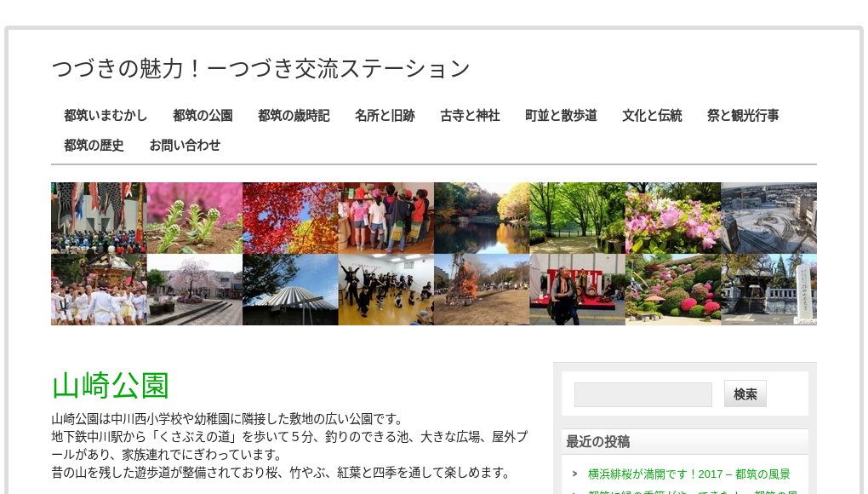Open the 山崎公園 article heading link

coord(110,386)
